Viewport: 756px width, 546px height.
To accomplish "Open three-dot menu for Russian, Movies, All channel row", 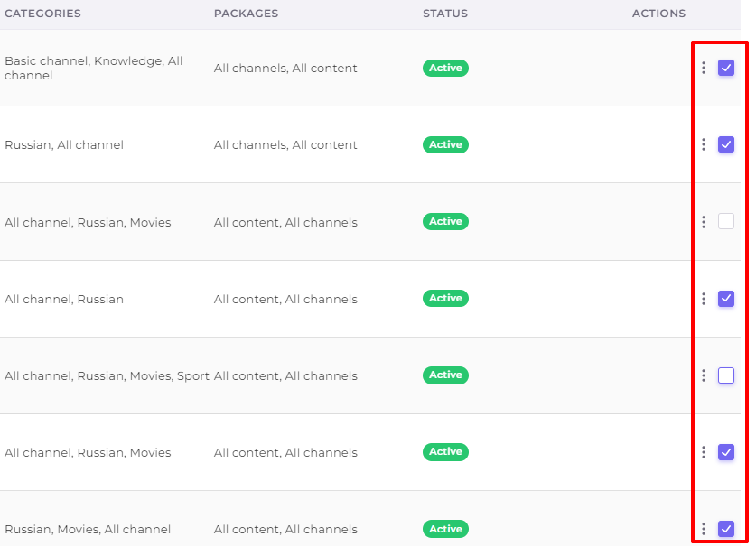I will 704,529.
